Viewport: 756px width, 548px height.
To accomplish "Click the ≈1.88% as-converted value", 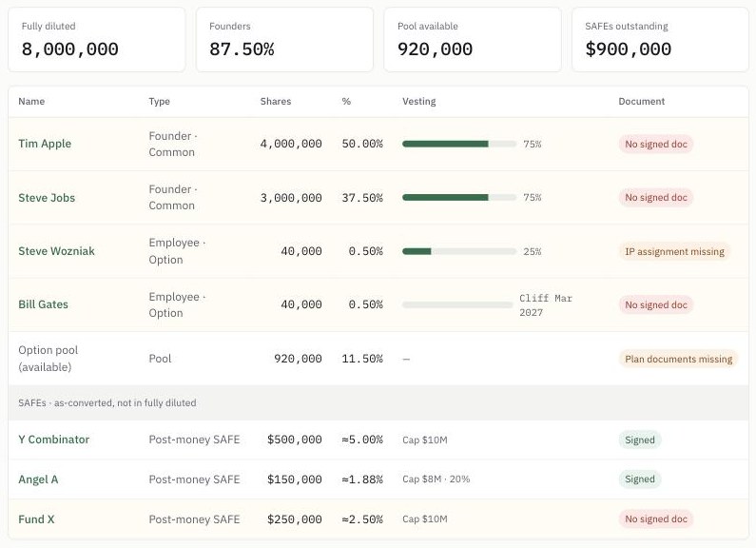I will [x=362, y=479].
